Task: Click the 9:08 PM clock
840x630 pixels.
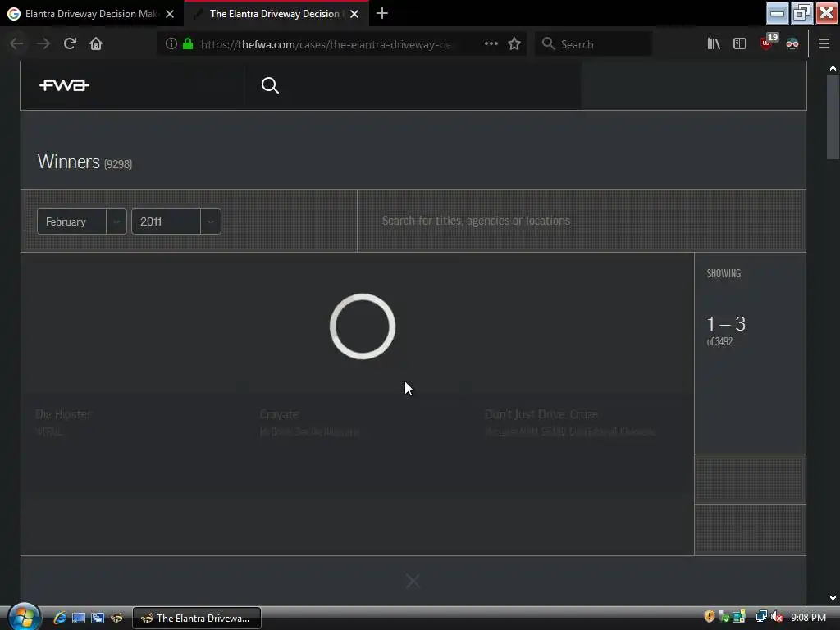Action: (808, 617)
